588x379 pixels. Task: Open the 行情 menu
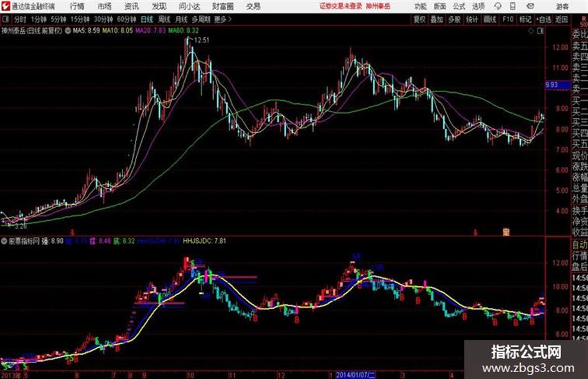click(x=77, y=6)
